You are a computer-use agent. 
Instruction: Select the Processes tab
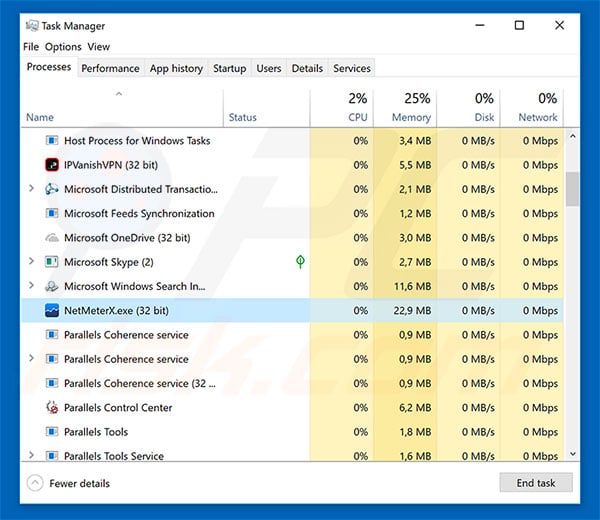click(x=49, y=67)
